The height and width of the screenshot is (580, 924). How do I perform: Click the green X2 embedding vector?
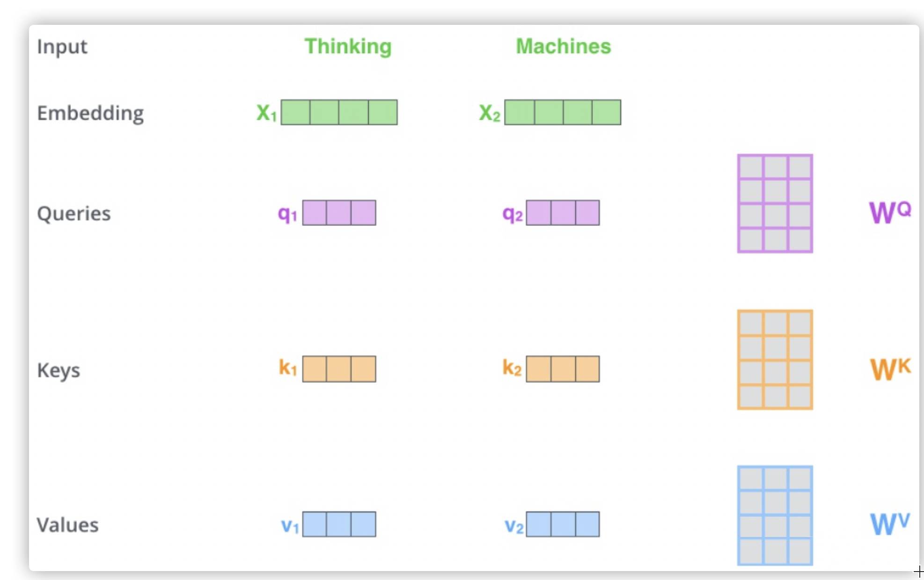pos(563,112)
